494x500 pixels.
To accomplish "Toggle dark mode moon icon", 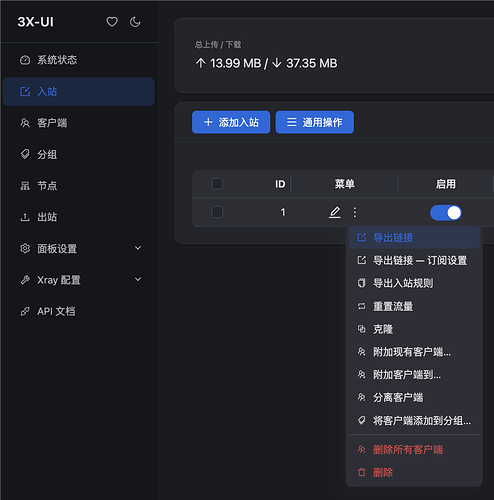I will pyautogui.click(x=135, y=22).
